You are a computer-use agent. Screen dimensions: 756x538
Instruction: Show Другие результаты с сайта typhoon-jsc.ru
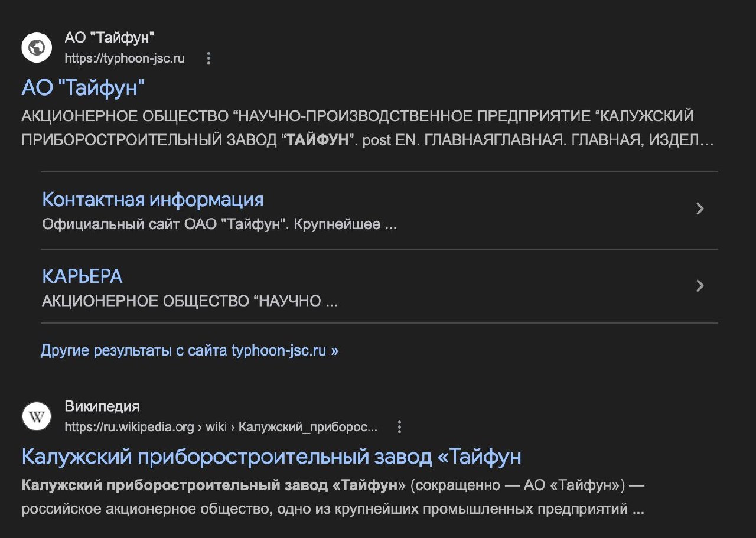pyautogui.click(x=189, y=351)
